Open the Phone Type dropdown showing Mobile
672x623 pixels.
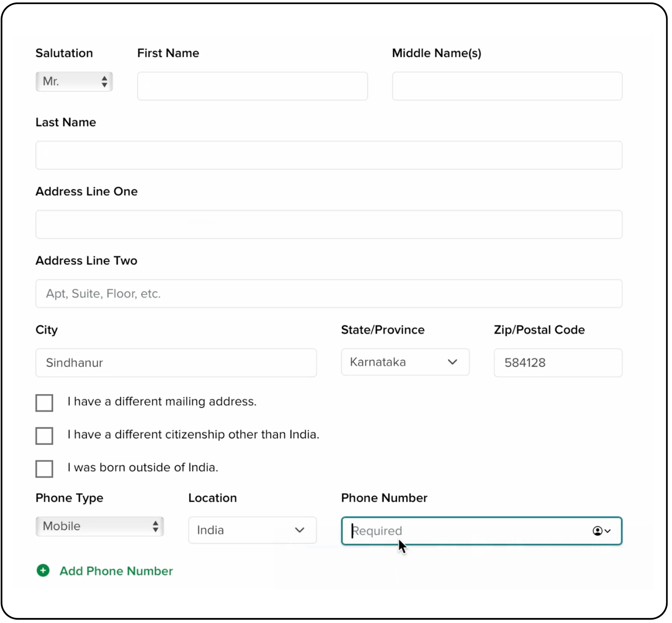point(99,526)
